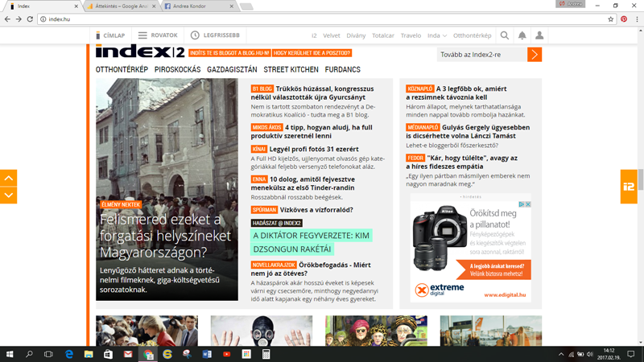Viewport: 644px width, 362px height.
Task: Show hidden system tray icons chevron
Action: pyautogui.click(x=561, y=354)
